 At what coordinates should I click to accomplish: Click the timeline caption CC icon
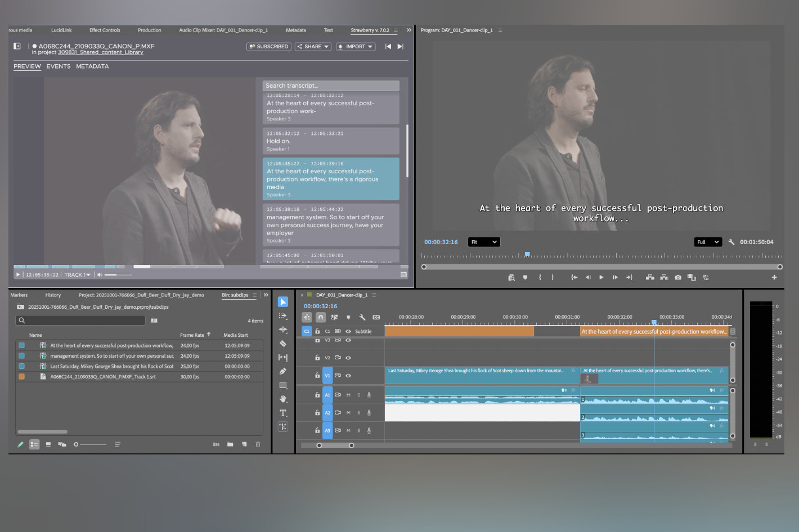376,317
